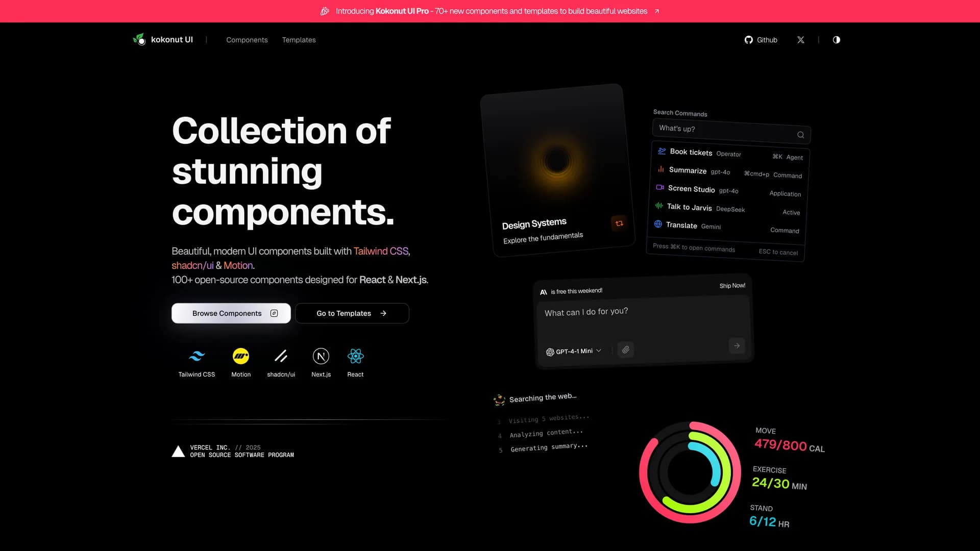Click the paperclip attachment icon
Image resolution: width=980 pixels, height=551 pixels.
click(625, 349)
